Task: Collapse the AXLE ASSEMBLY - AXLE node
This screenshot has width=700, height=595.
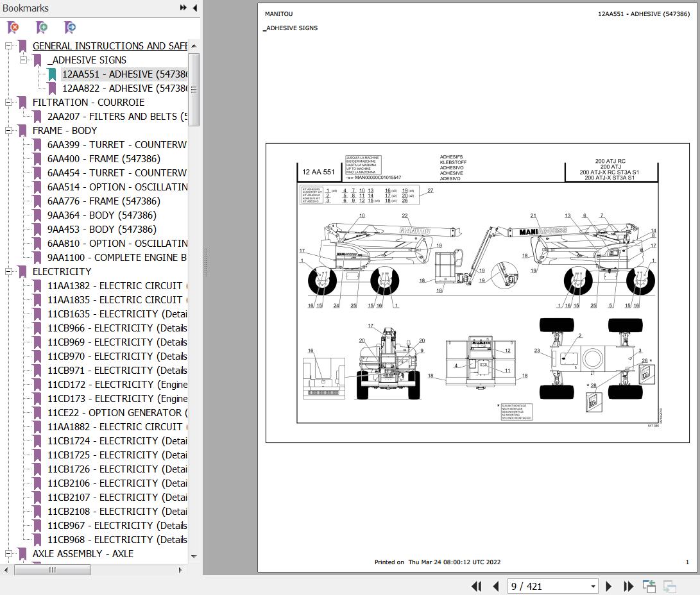Action: coord(8,553)
